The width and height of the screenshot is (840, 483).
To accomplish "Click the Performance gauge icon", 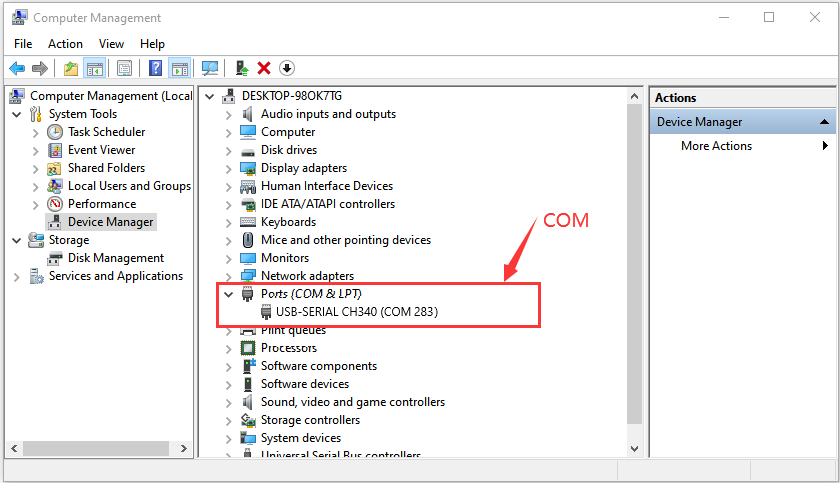I will pyautogui.click(x=55, y=204).
